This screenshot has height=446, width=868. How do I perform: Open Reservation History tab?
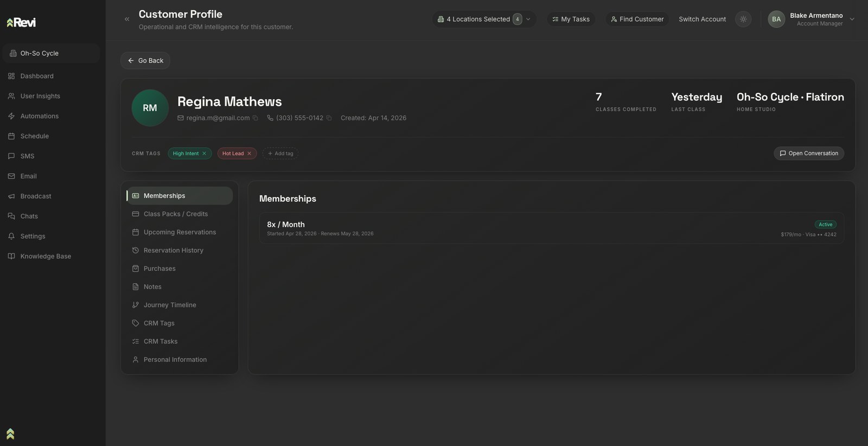pos(180,251)
